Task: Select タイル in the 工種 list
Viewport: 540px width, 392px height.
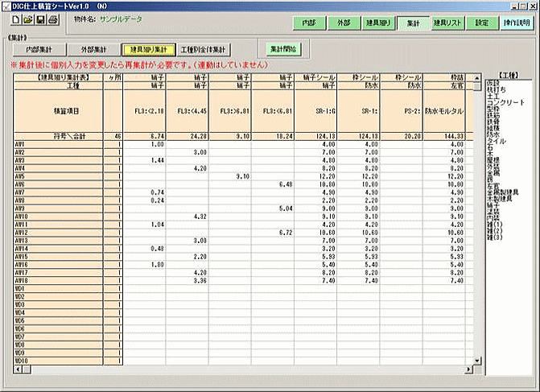Action: click(x=499, y=139)
